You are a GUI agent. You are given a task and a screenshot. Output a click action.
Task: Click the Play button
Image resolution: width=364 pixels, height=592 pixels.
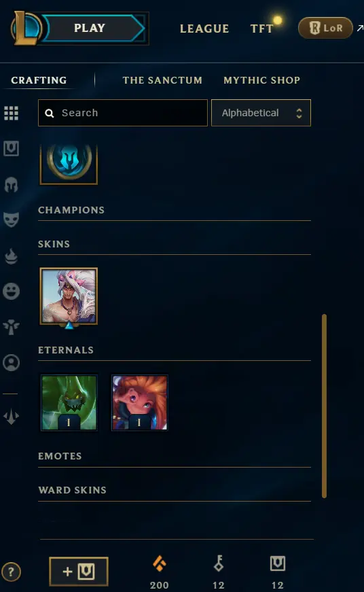click(x=94, y=29)
